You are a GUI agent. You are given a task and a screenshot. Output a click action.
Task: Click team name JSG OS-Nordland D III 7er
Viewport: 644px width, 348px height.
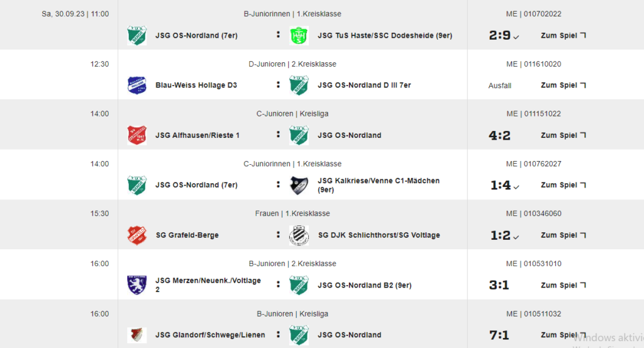click(364, 85)
